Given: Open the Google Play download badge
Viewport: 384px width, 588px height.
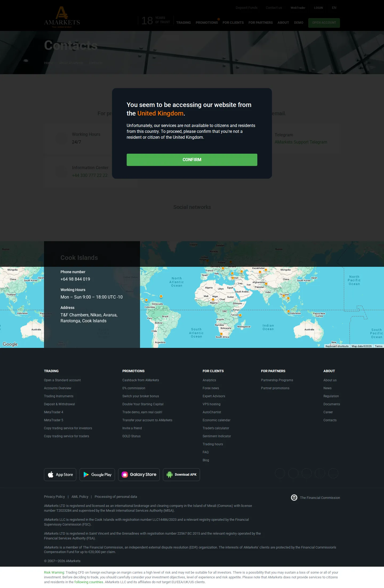Looking at the screenshot, I should click(97, 475).
